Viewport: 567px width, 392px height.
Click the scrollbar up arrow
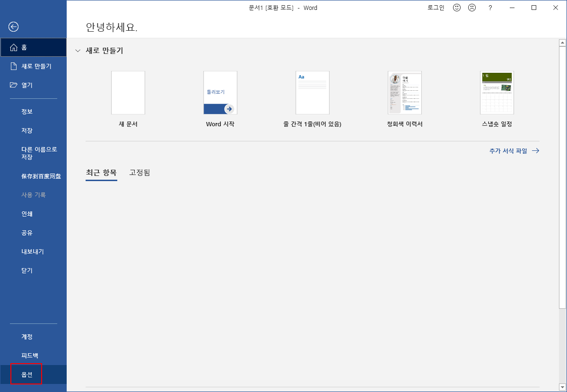tap(562, 43)
